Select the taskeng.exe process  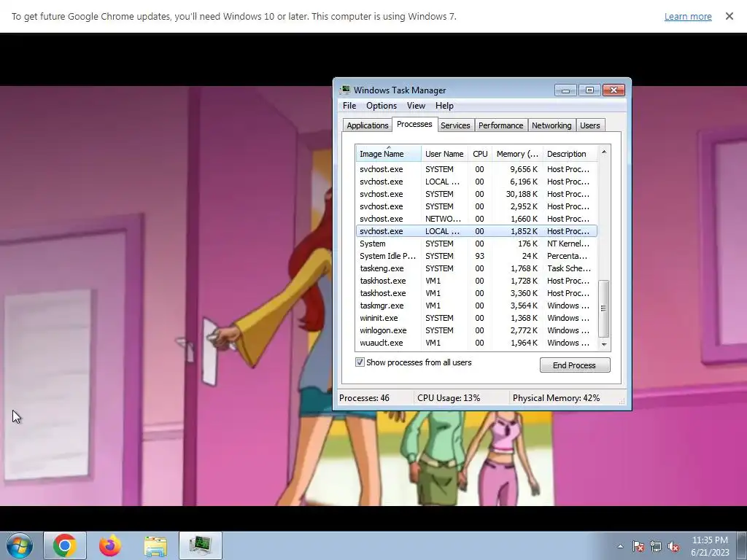pos(476,268)
